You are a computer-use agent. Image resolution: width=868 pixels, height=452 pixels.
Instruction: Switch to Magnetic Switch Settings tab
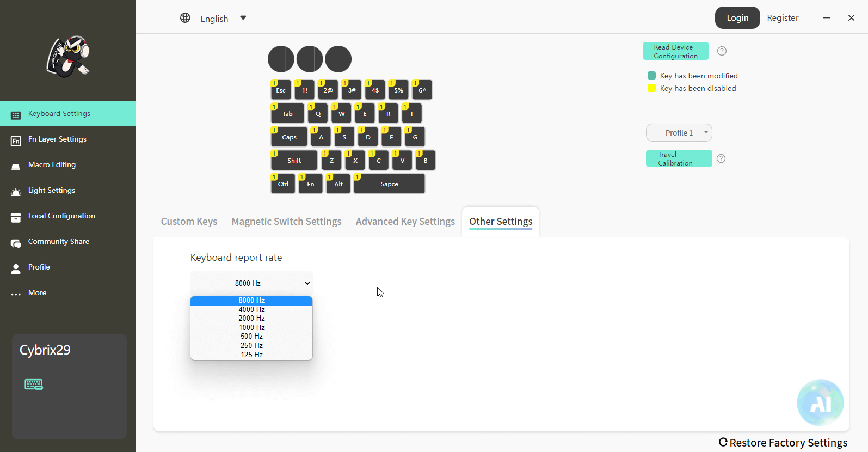[x=286, y=222]
